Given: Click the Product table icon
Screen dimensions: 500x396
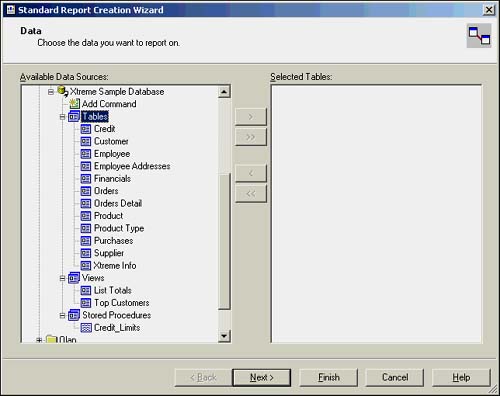Looking at the screenshot, I should pyautogui.click(x=86, y=216).
